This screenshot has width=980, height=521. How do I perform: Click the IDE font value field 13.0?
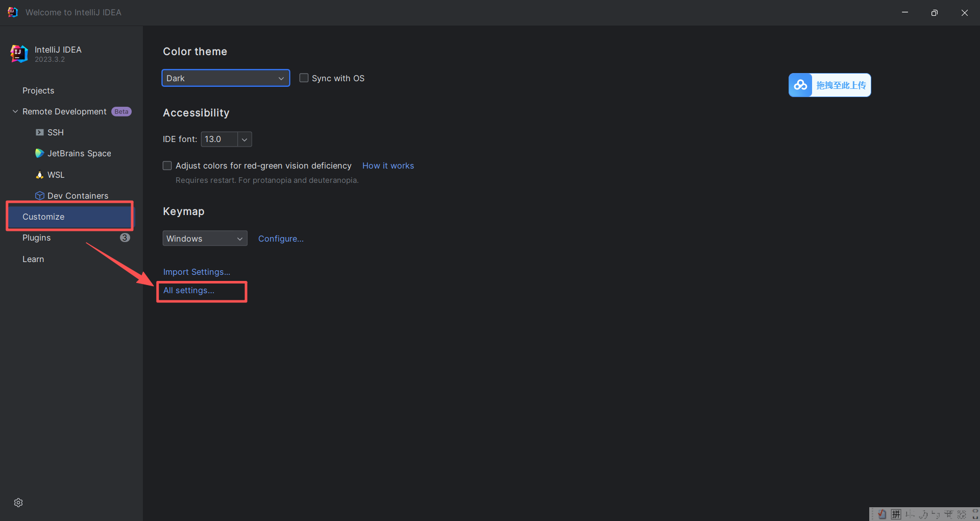pos(219,139)
